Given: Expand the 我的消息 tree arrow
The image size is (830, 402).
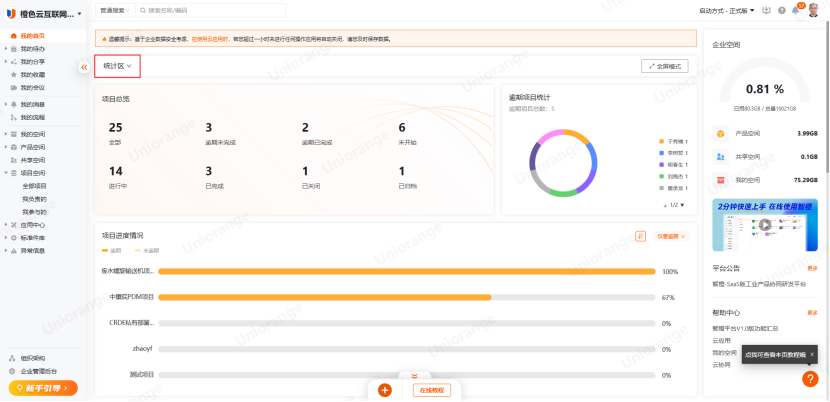Looking at the screenshot, I should pos(6,104).
